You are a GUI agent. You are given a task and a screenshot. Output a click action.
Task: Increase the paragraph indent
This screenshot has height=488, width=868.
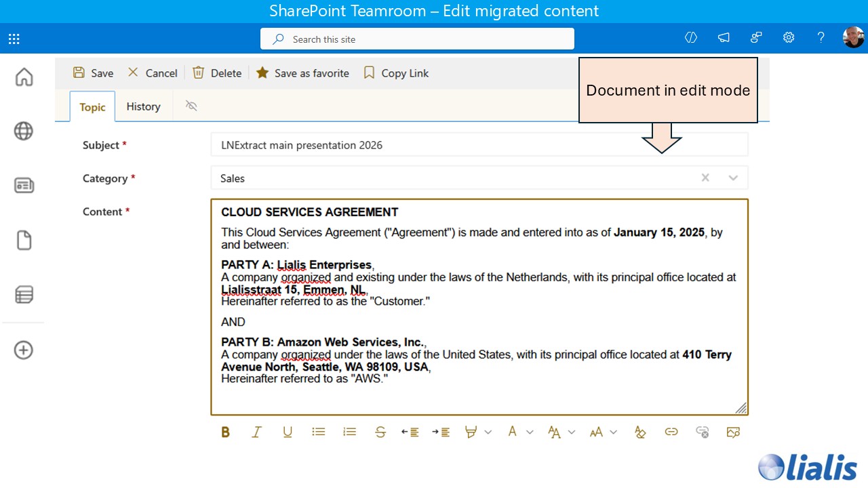[x=441, y=432]
